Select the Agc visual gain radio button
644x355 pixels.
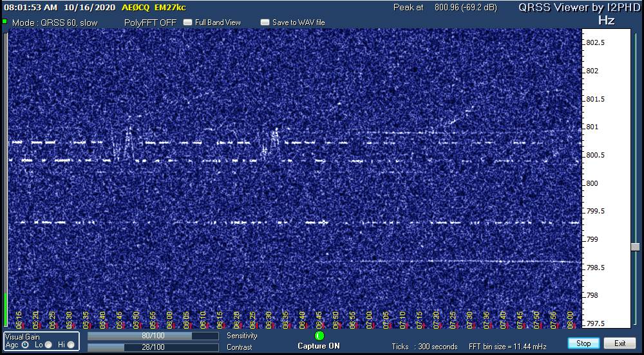[25, 345]
